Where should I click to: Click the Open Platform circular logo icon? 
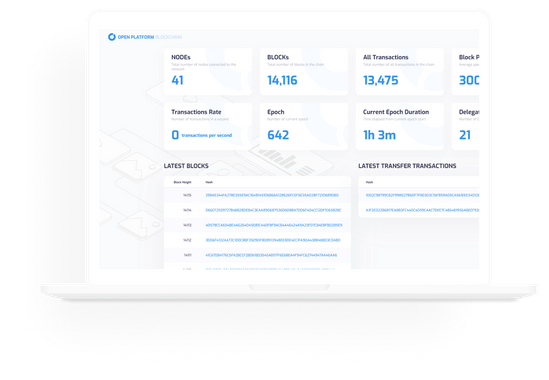tap(112, 37)
